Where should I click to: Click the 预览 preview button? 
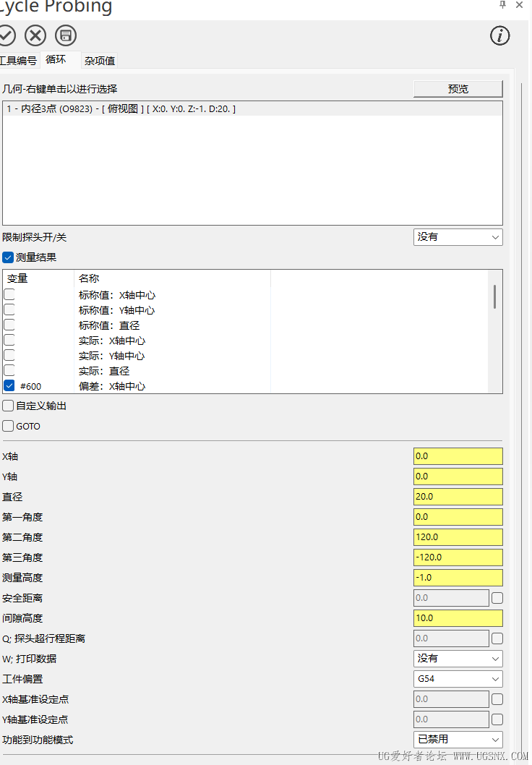click(x=458, y=89)
